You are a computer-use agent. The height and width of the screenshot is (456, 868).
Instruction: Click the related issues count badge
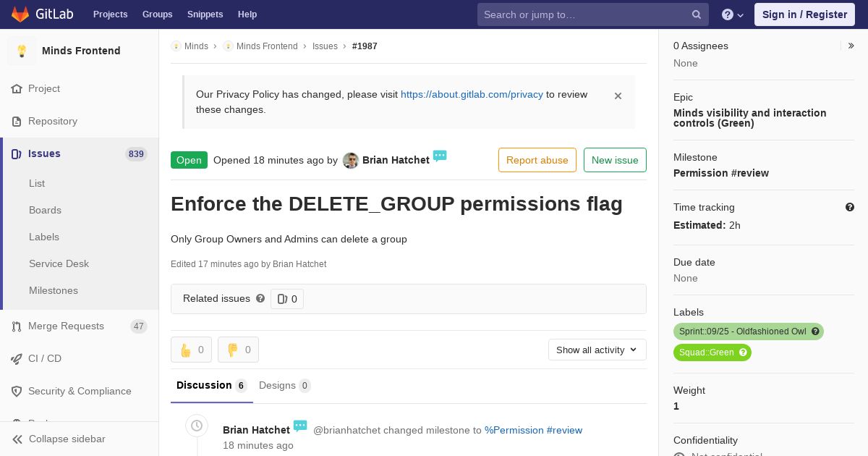point(287,299)
